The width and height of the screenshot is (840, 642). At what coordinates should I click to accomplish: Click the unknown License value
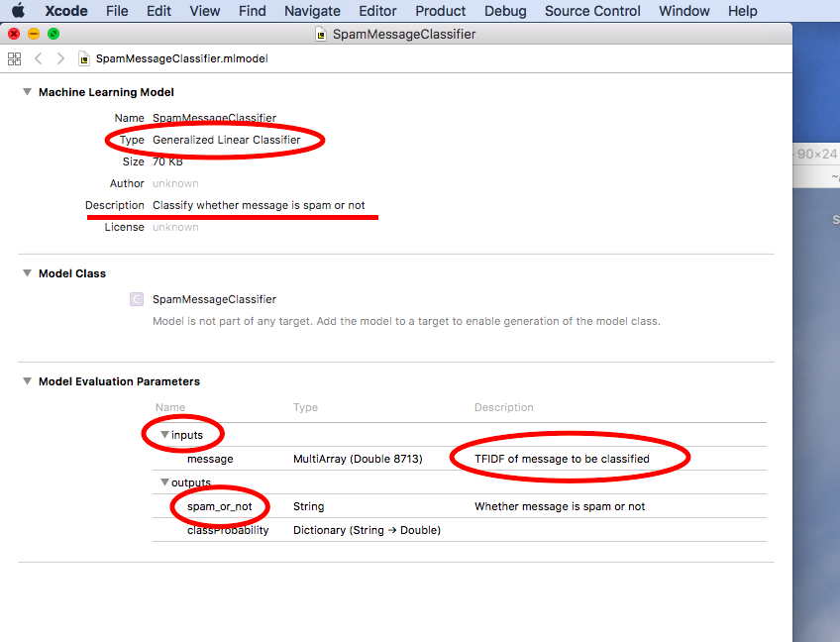pyautogui.click(x=175, y=227)
